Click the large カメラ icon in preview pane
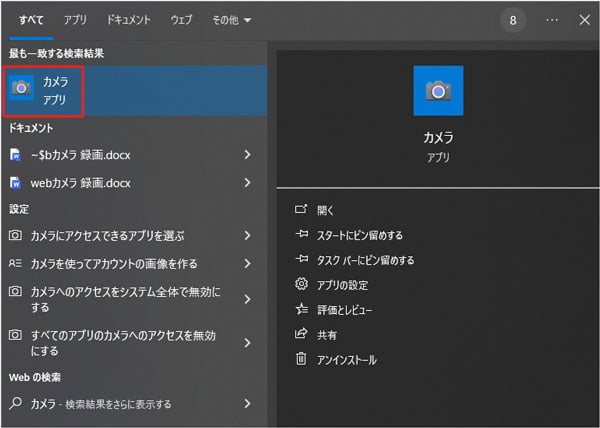The width and height of the screenshot is (600, 428). coord(438,91)
